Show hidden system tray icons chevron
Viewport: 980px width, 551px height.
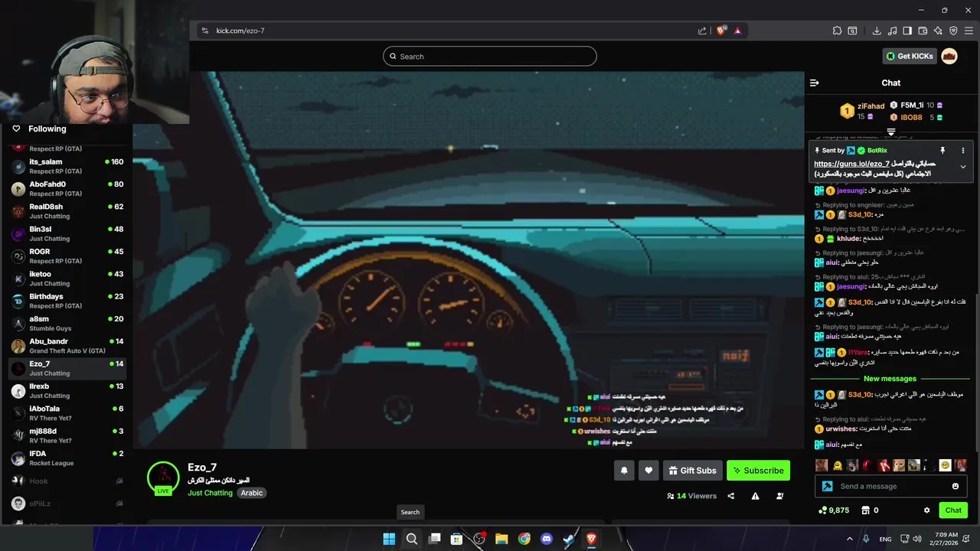point(848,539)
